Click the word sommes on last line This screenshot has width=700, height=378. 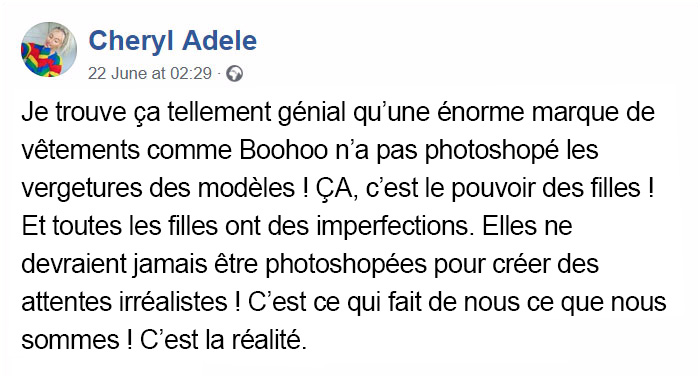coord(71,341)
